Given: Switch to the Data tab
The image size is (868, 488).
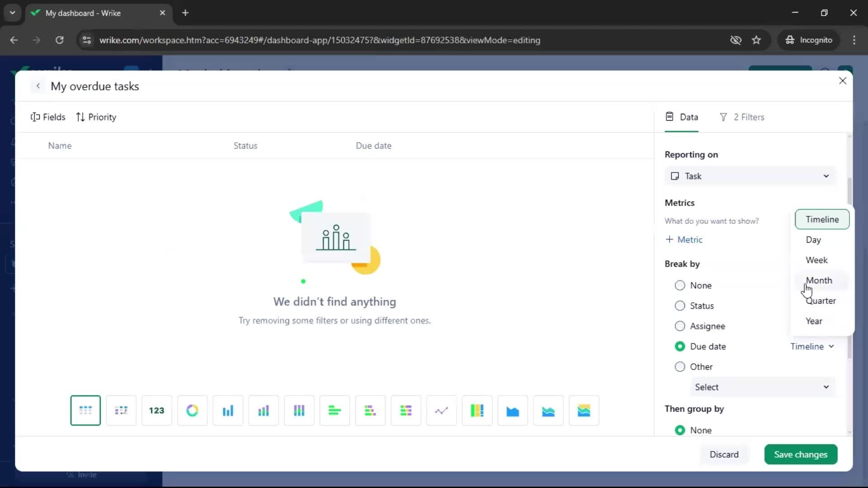Looking at the screenshot, I should (x=682, y=117).
